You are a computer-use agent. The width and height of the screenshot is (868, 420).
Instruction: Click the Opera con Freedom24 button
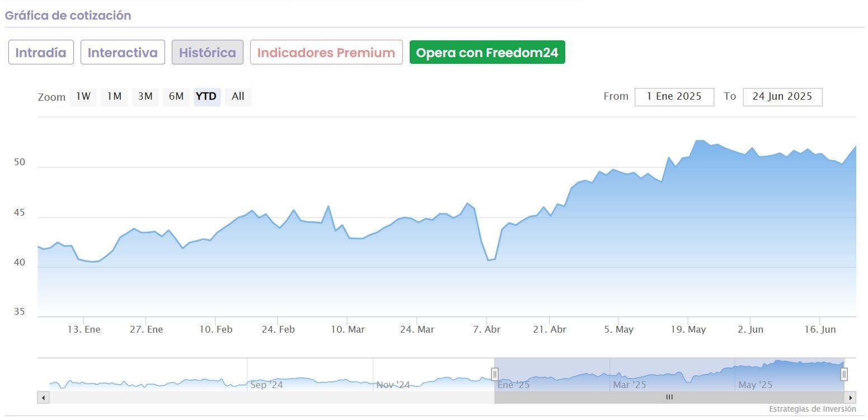point(487,53)
